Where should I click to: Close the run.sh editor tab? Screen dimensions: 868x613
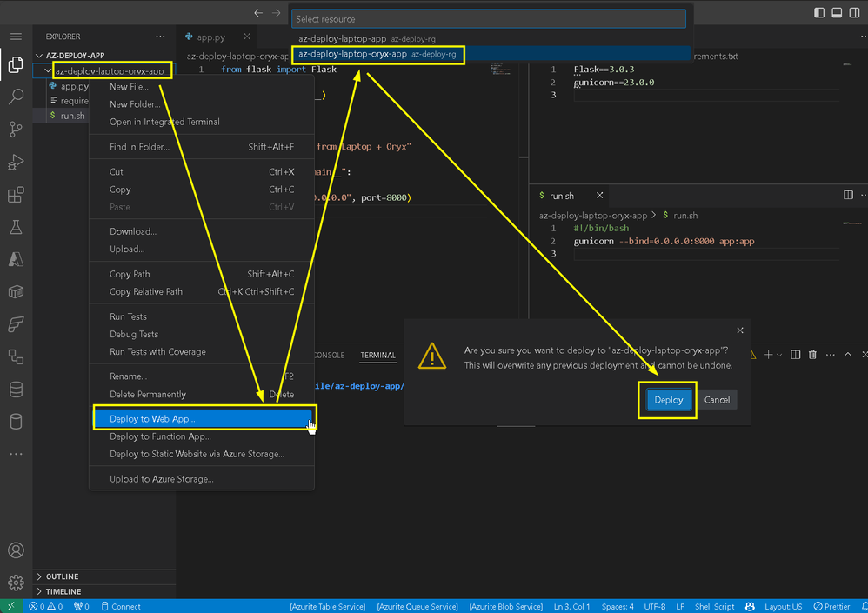click(599, 196)
